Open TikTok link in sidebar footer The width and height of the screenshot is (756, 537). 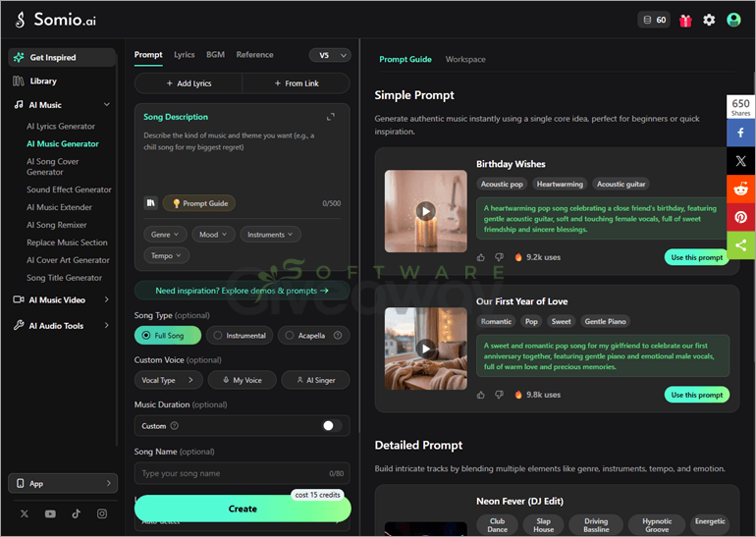point(77,513)
